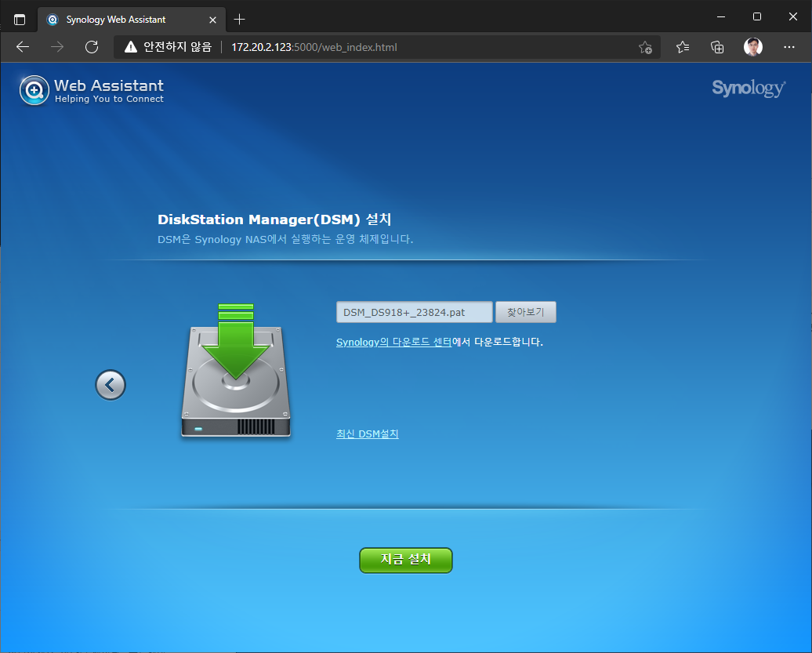Viewport: 812px width, 653px height.
Task: Click the not-secure warning triangle icon
Action: [130, 47]
